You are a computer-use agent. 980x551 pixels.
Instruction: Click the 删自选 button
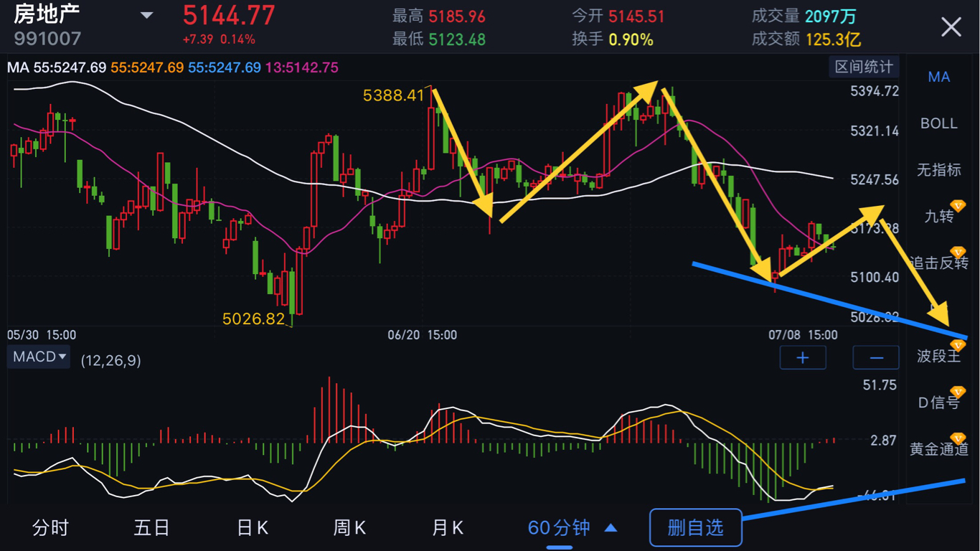pyautogui.click(x=695, y=529)
